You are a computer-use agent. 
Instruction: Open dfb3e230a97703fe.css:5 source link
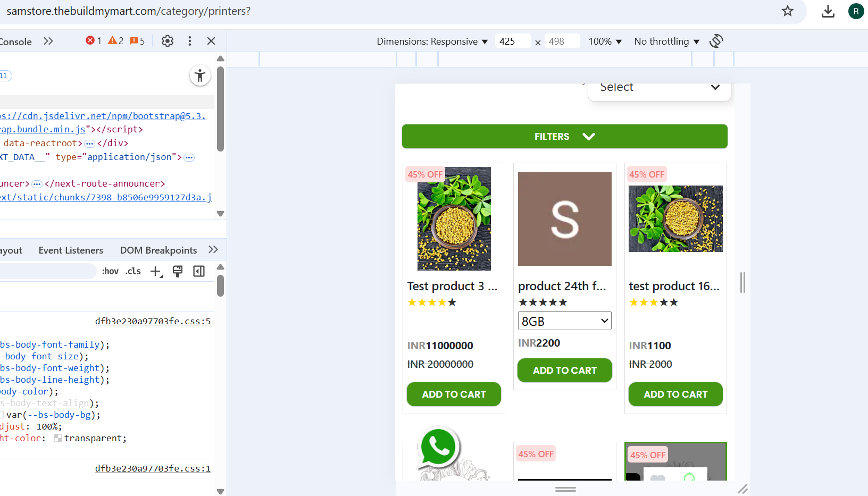(x=153, y=321)
